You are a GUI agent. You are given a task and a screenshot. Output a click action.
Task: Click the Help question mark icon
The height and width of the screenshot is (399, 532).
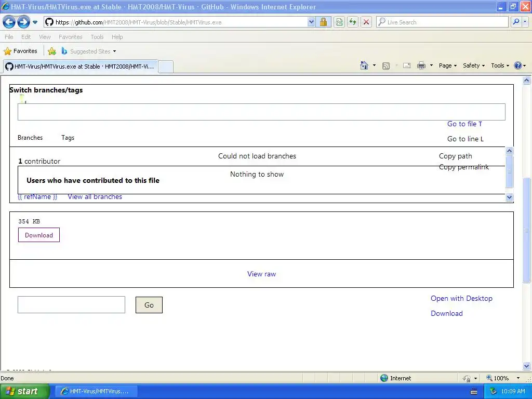518,65
